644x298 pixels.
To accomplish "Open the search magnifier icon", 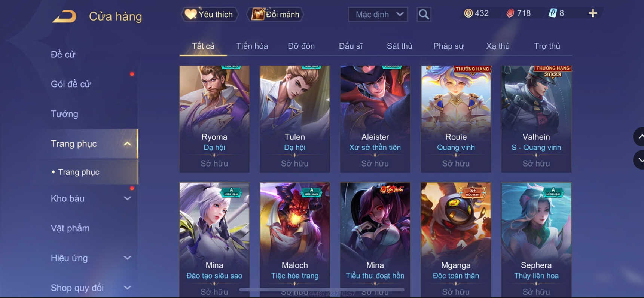I will 424,15.
